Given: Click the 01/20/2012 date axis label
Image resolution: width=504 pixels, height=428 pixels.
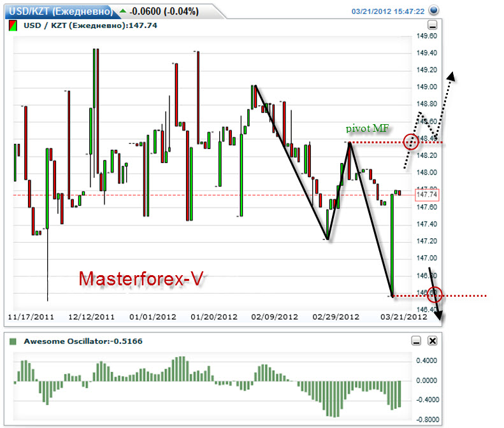Looking at the screenshot, I should [213, 317].
